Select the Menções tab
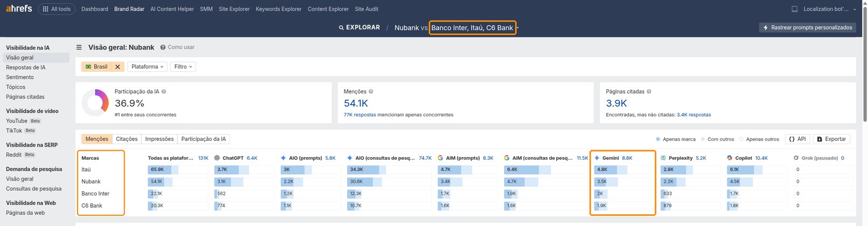This screenshot has width=868, height=226. pyautogui.click(x=97, y=139)
